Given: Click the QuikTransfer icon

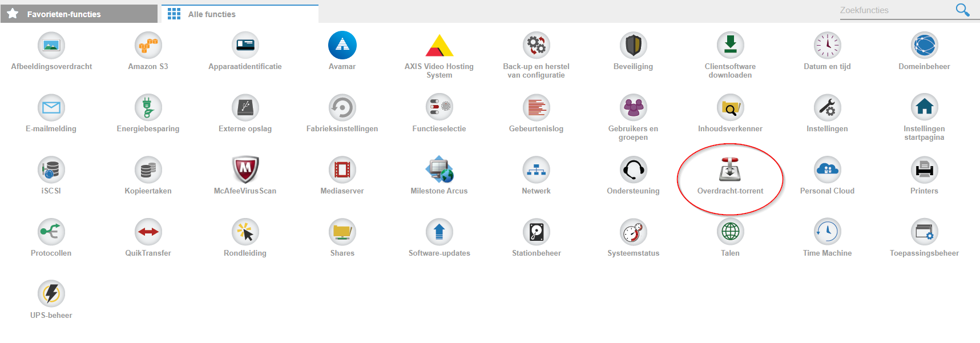Looking at the screenshot, I should 148,232.
